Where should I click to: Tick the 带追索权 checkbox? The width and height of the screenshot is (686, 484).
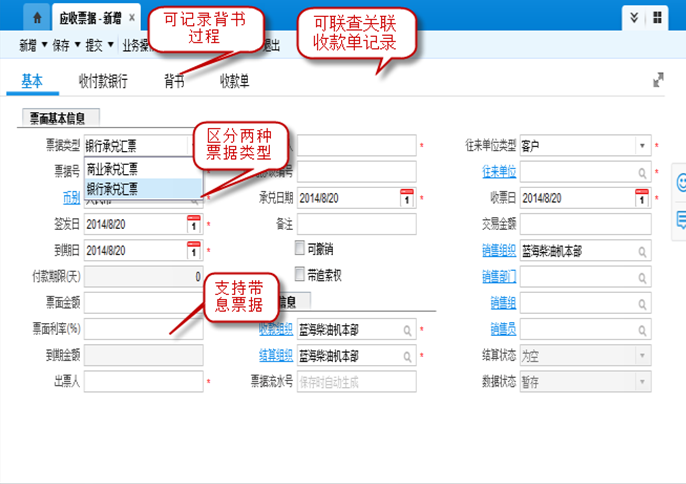(300, 274)
